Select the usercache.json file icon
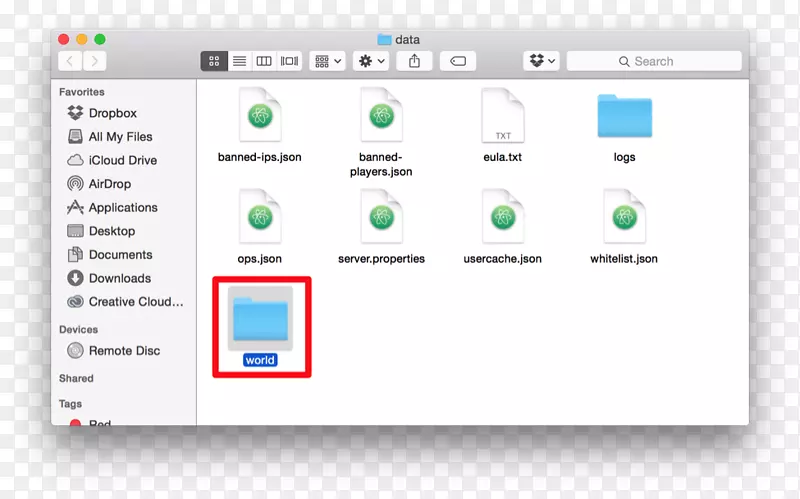This screenshot has height=499, width=800. pyautogui.click(x=503, y=216)
